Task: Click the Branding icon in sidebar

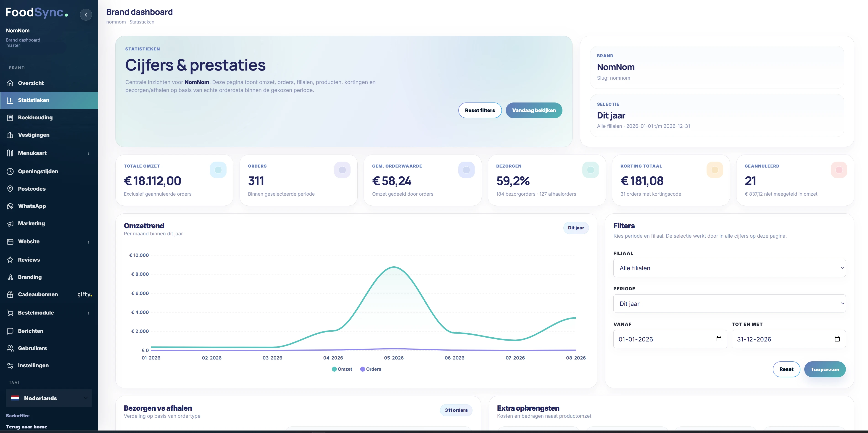Action: (11, 277)
